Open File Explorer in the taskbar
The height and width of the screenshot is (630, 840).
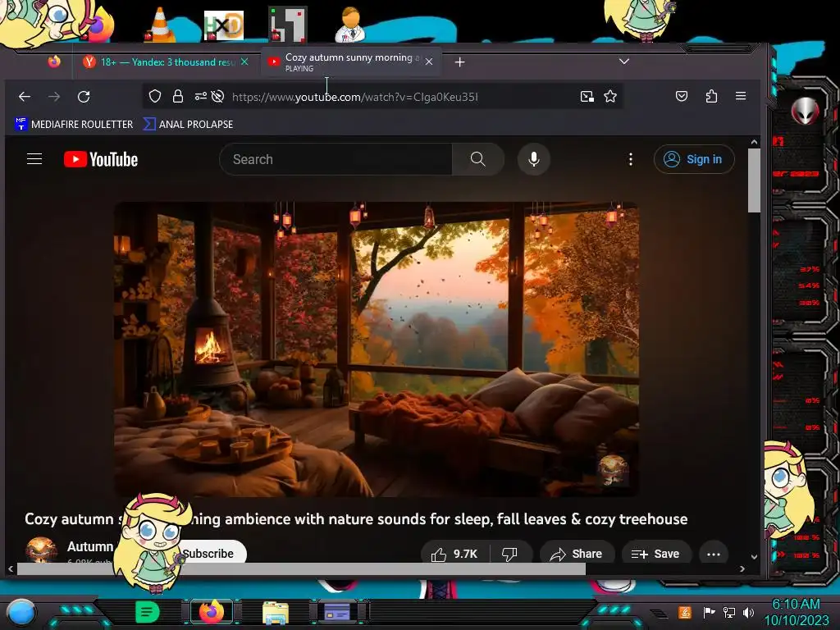tap(276, 612)
